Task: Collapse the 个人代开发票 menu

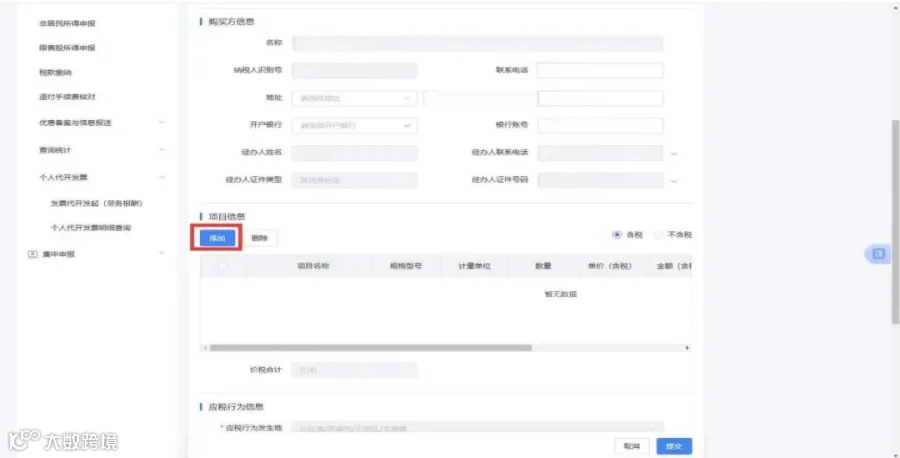Action: 161,177
